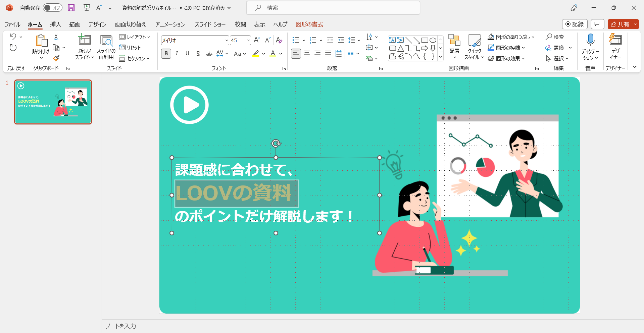
Task: Switch to the デザイン tab
Action: (x=97, y=24)
